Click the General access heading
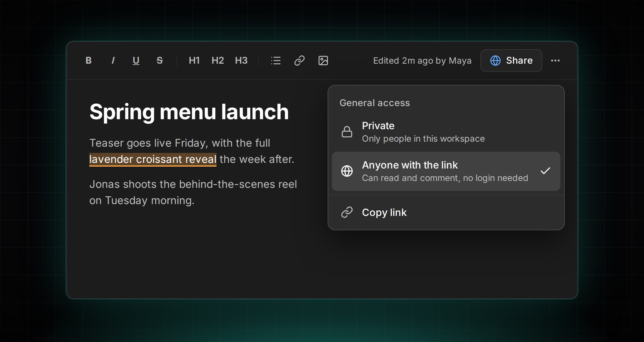The height and width of the screenshot is (342, 644). click(x=375, y=103)
